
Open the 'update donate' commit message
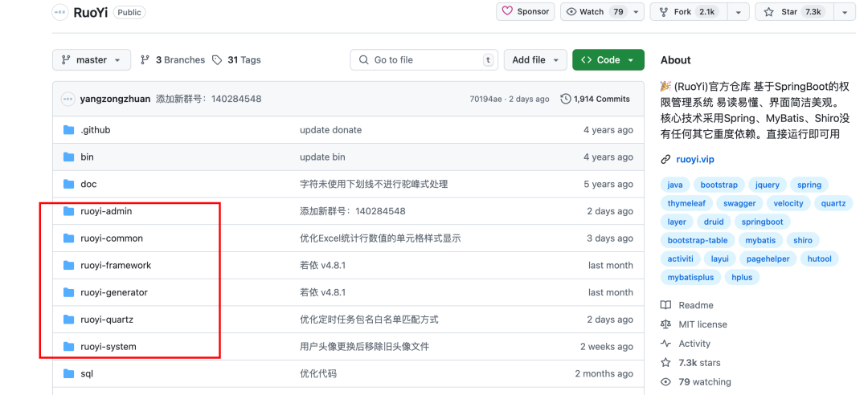(x=330, y=130)
